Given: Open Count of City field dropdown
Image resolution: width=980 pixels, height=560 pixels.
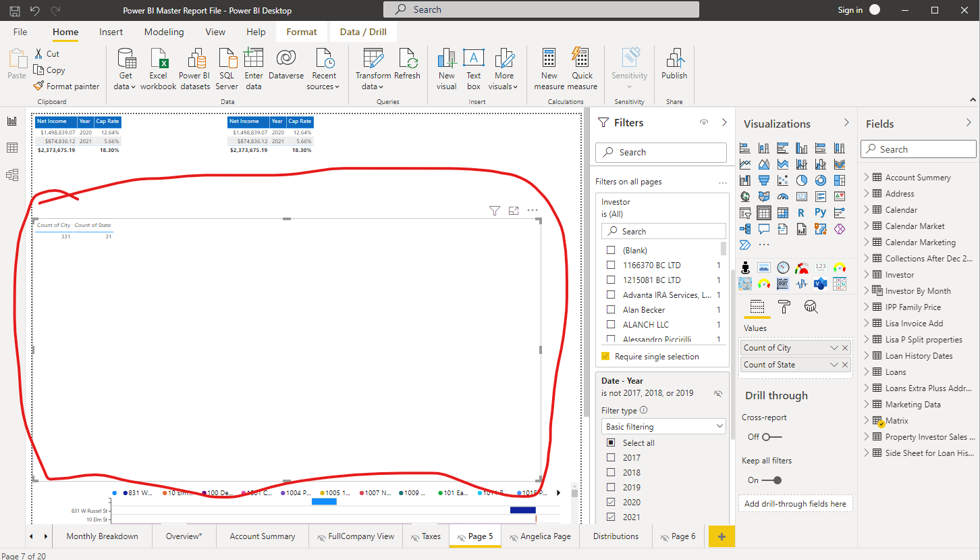Looking at the screenshot, I should click(x=834, y=348).
